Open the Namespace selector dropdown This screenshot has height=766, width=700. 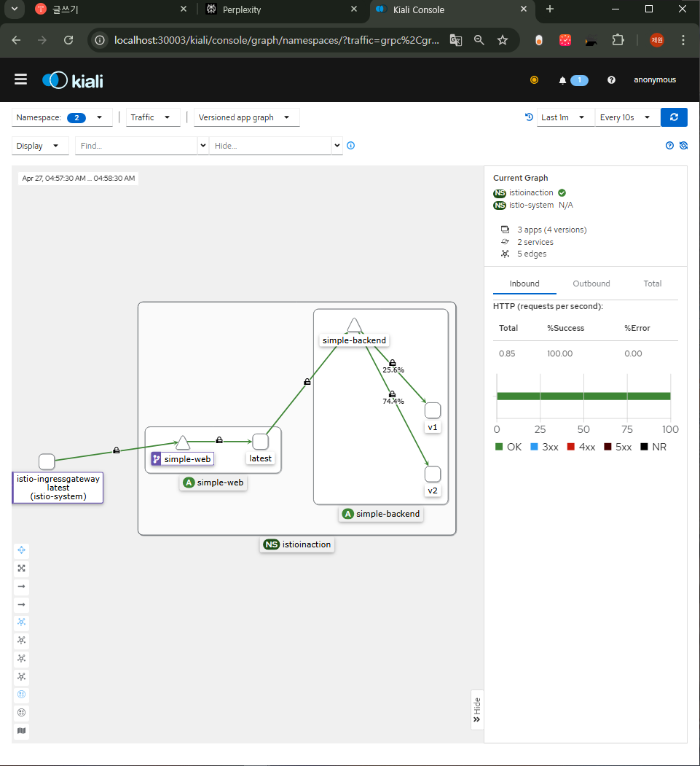(62, 117)
